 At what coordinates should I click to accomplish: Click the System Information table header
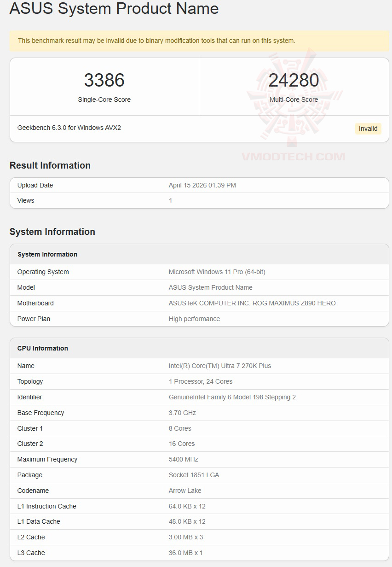(x=199, y=254)
